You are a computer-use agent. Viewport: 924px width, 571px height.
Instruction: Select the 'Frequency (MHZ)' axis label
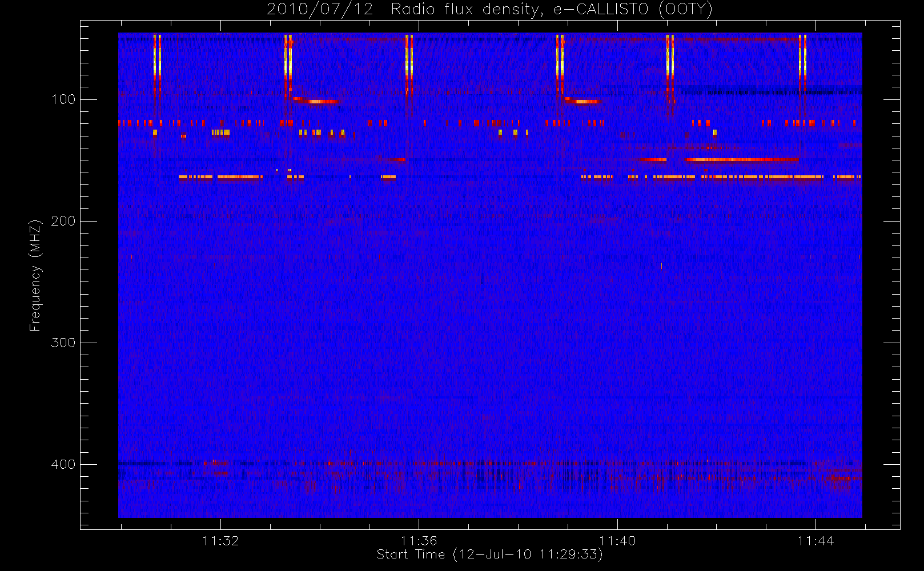click(35, 275)
